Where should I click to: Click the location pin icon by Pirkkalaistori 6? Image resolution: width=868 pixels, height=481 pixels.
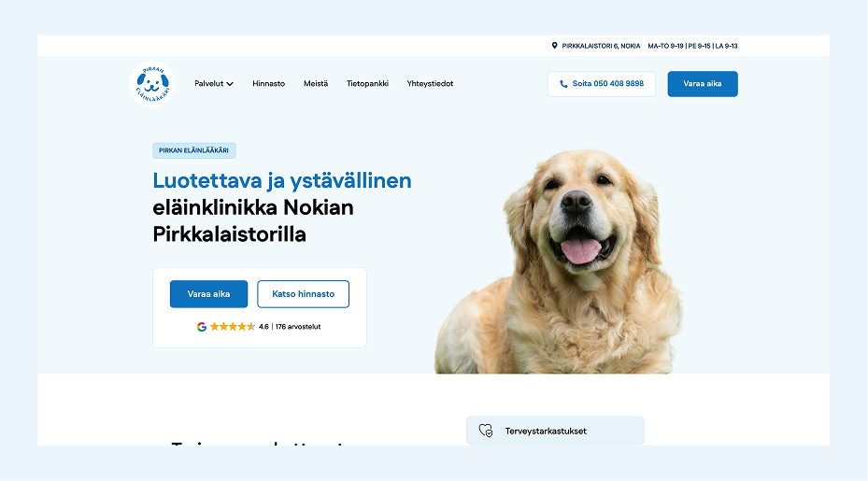(x=554, y=46)
